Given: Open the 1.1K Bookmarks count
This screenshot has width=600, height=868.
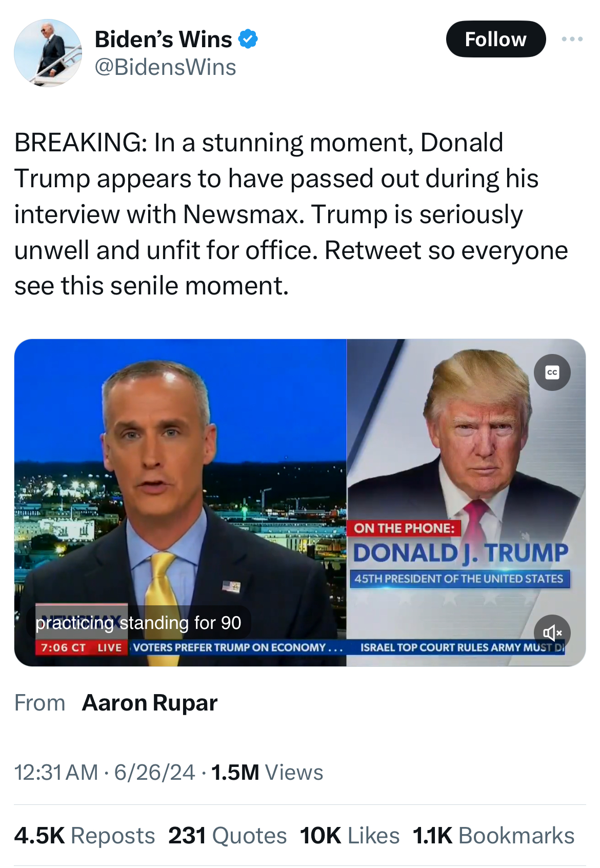Looking at the screenshot, I should 493,836.
